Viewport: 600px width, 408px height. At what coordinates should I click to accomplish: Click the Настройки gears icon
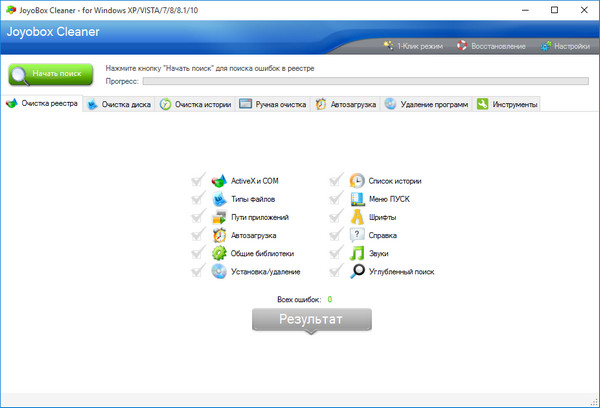[546, 46]
